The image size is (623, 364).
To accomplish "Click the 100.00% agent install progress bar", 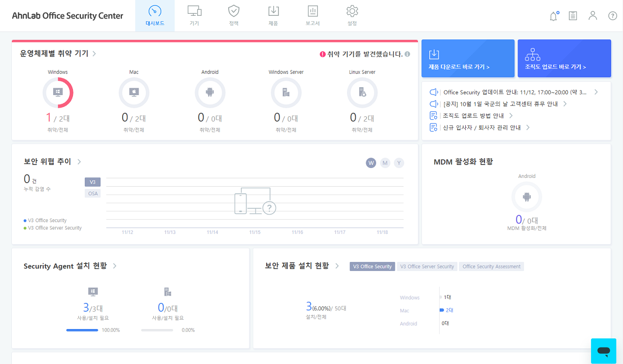I will (82, 330).
